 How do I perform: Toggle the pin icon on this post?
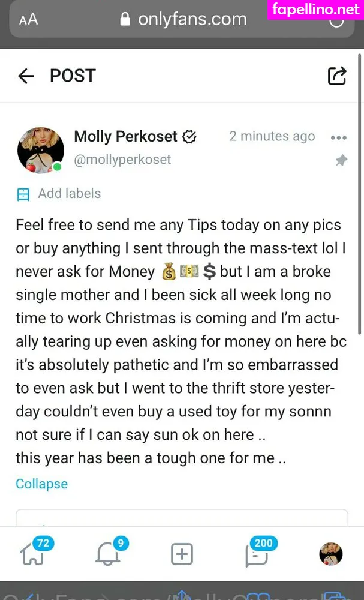coord(341,160)
